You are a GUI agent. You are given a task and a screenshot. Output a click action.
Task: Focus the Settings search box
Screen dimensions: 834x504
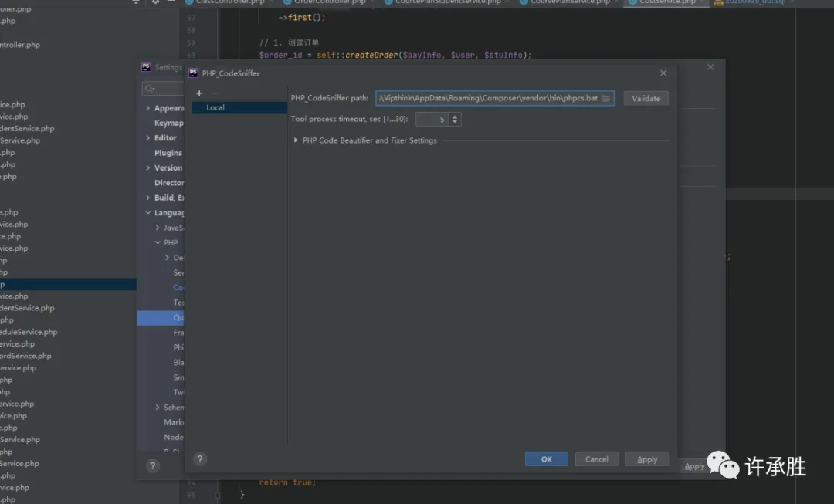coord(163,88)
